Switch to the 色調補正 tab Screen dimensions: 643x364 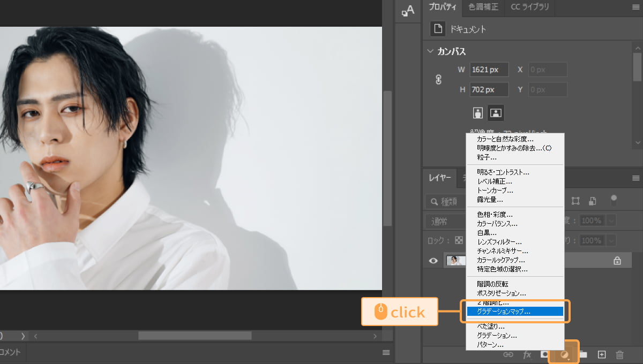click(483, 7)
